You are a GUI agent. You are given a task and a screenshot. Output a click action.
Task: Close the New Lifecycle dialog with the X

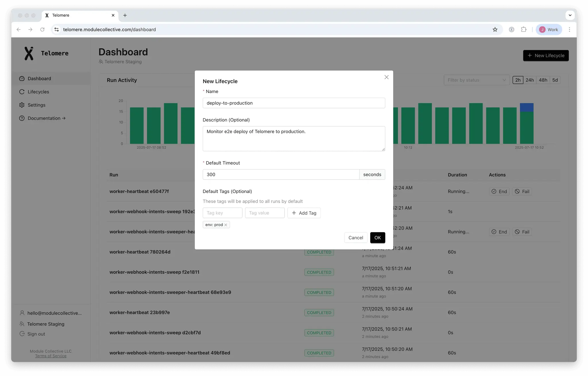(386, 77)
